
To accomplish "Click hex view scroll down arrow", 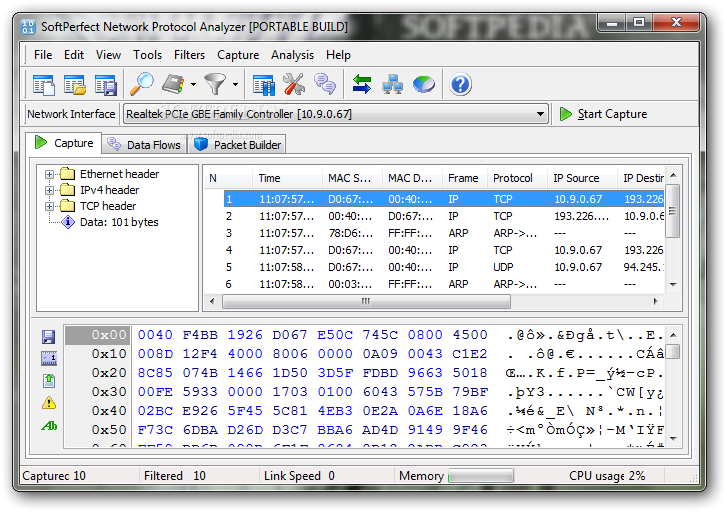I will (674, 438).
